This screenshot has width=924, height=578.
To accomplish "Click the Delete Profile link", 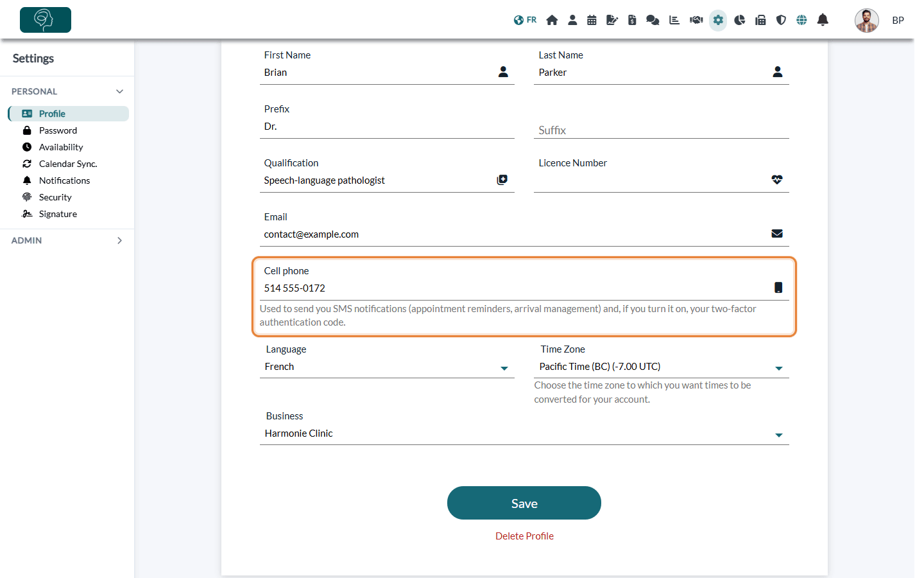I will (x=524, y=536).
